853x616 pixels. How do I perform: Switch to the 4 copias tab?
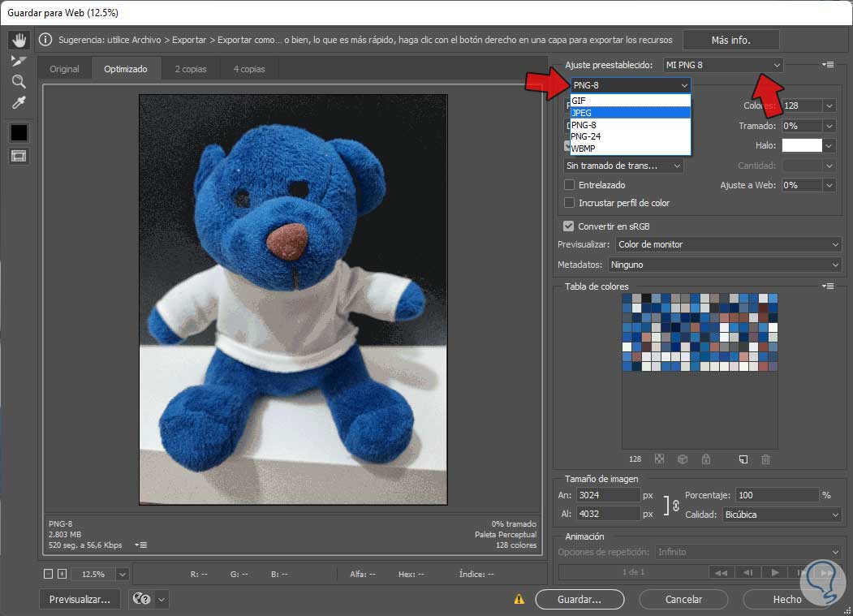[249, 69]
